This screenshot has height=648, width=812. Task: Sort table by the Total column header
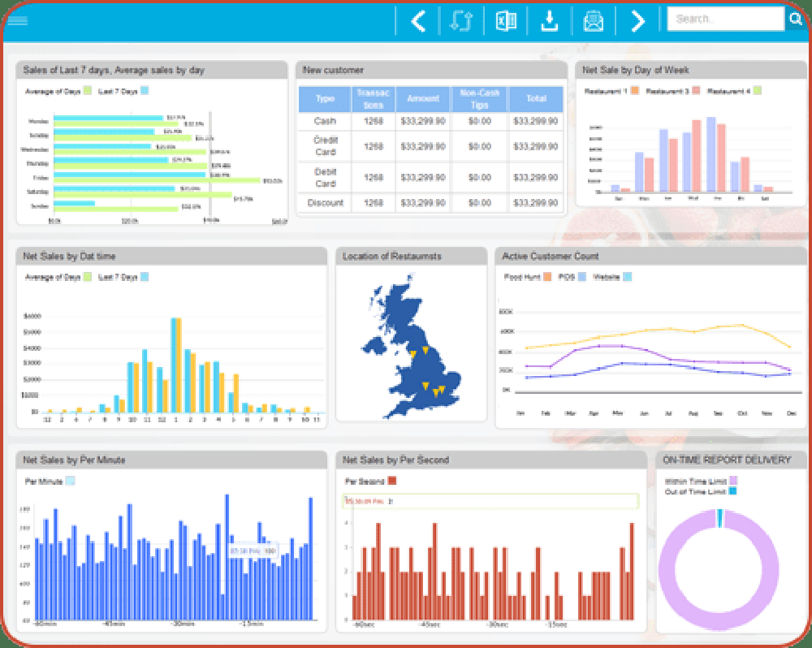(x=536, y=98)
